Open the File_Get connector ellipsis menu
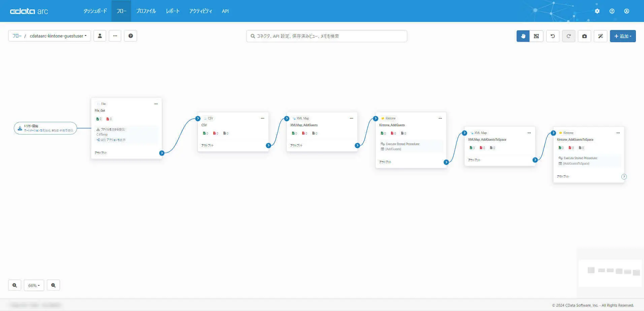Screen dimensions: 644x311 click(156, 104)
